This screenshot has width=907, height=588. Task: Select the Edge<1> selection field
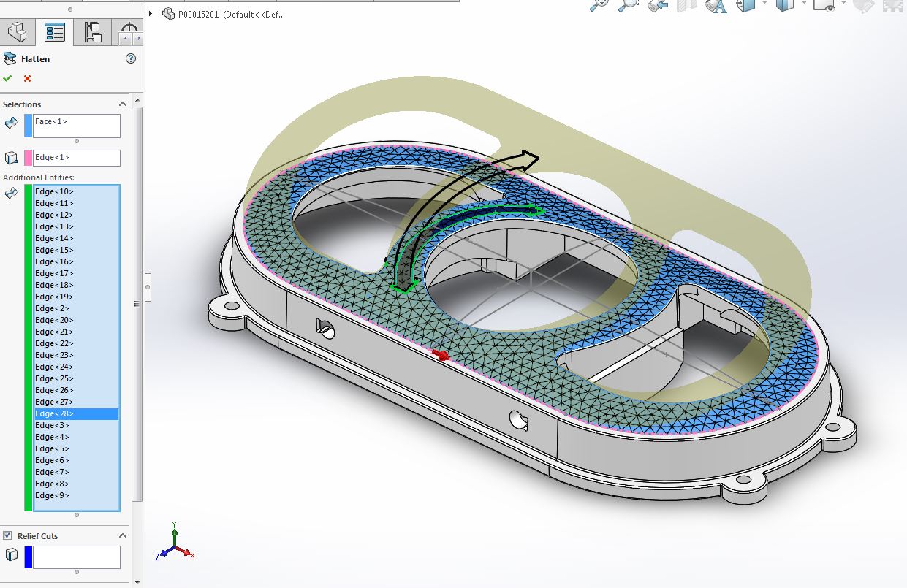(77, 158)
